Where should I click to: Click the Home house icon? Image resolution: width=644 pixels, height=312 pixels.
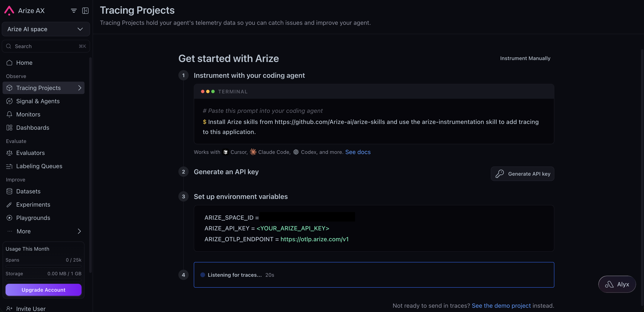pos(10,63)
